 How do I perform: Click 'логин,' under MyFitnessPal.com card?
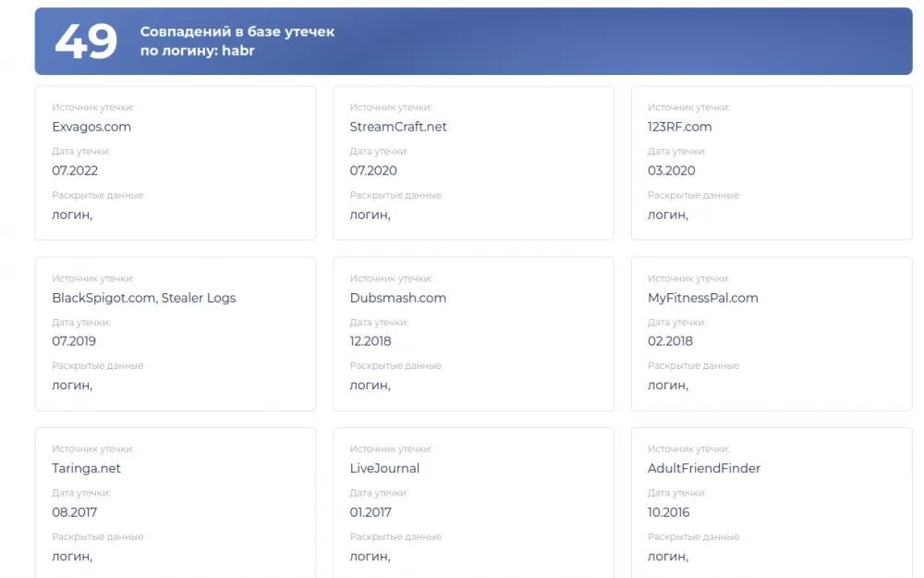[x=668, y=385]
